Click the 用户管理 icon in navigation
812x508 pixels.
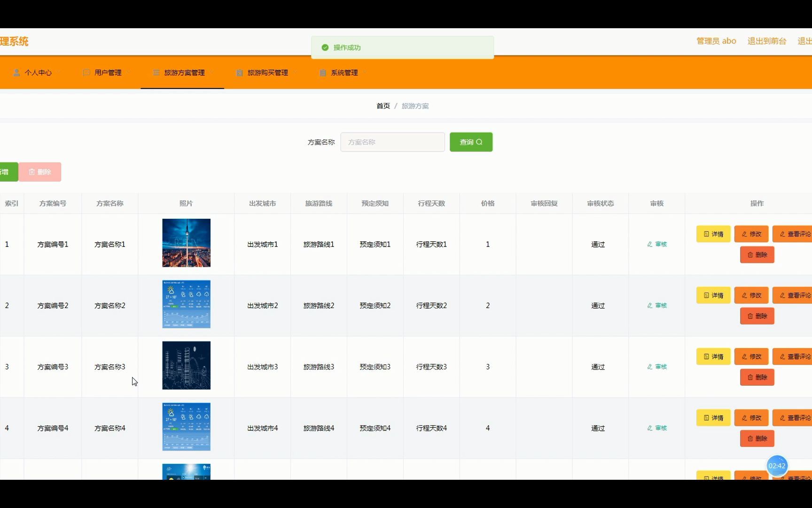86,72
